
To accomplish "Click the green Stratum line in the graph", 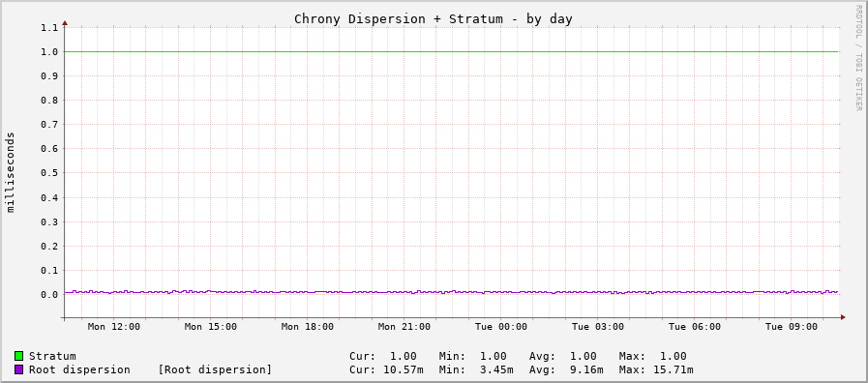I will [452, 51].
